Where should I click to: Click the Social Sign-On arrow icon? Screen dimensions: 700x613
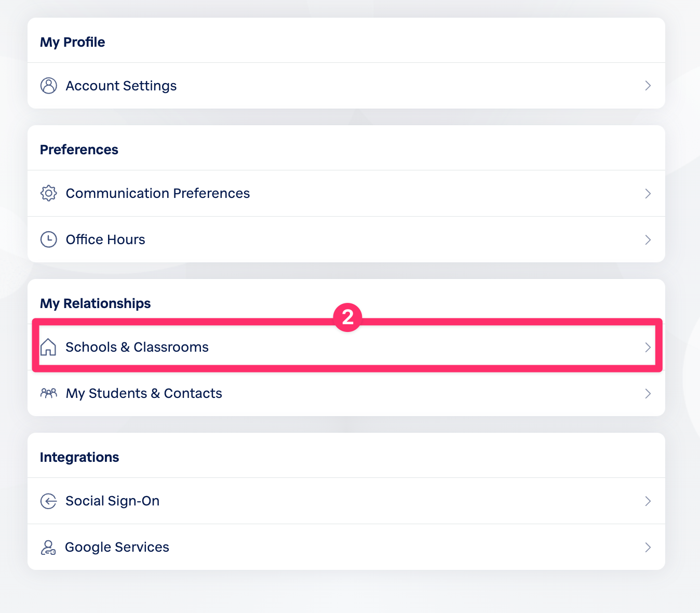(x=49, y=501)
